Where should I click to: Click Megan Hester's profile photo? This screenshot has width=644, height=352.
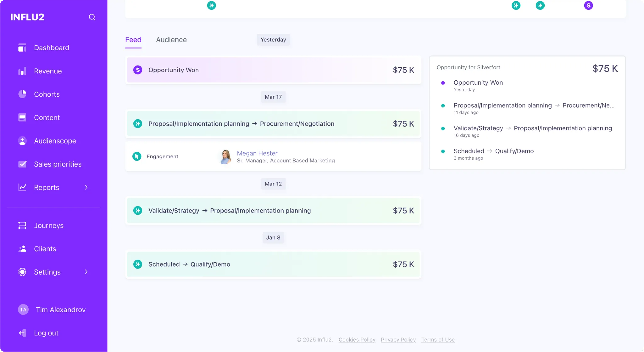click(x=225, y=157)
